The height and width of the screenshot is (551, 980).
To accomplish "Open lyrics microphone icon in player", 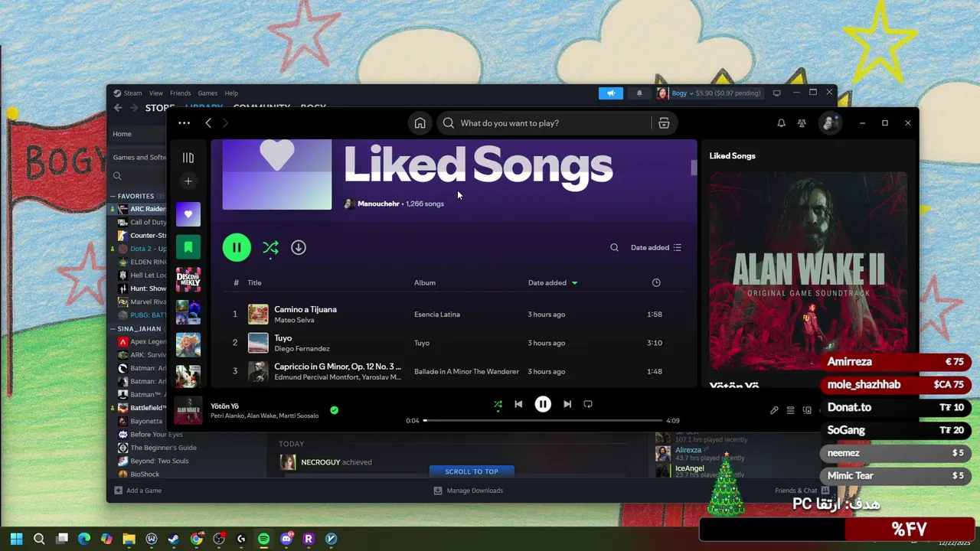I will point(774,410).
